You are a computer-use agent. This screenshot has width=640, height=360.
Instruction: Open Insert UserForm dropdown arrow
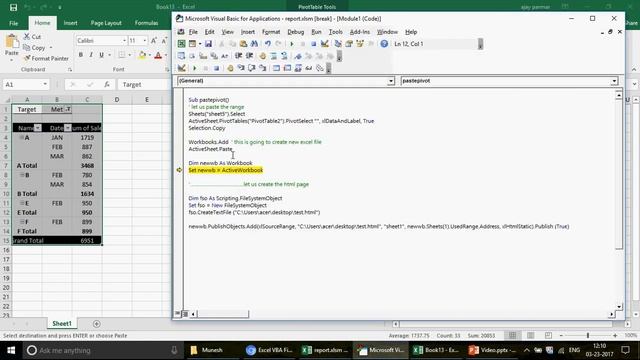pyautogui.click(x=200, y=44)
